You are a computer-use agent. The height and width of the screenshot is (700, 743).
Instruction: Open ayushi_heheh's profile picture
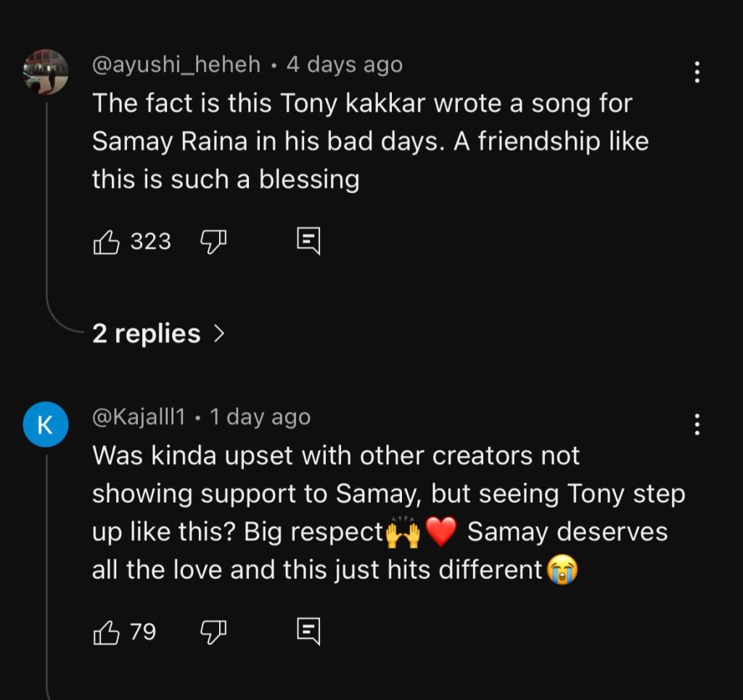pos(46,72)
